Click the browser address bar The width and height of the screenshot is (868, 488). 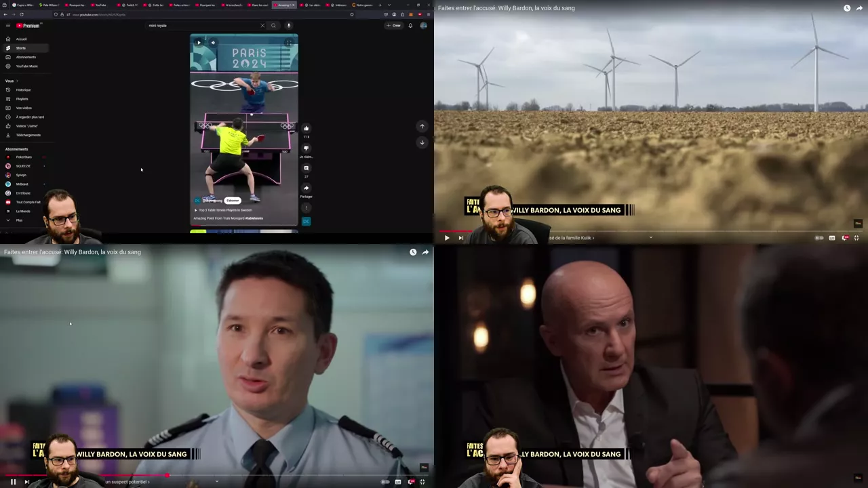(203, 14)
